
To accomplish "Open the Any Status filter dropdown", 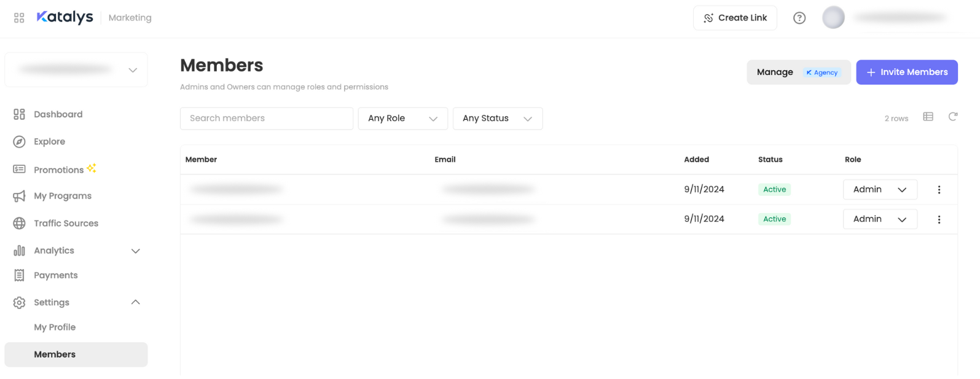I will 497,119.
